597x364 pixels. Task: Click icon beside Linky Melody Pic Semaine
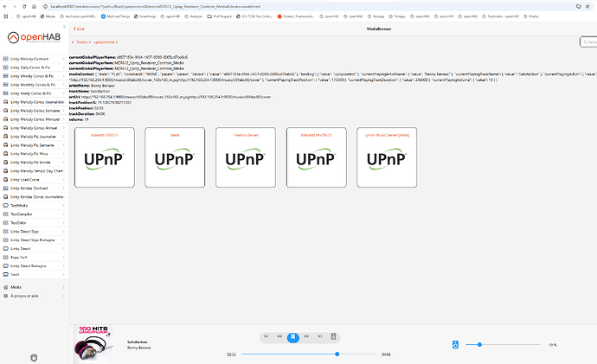click(x=6, y=145)
